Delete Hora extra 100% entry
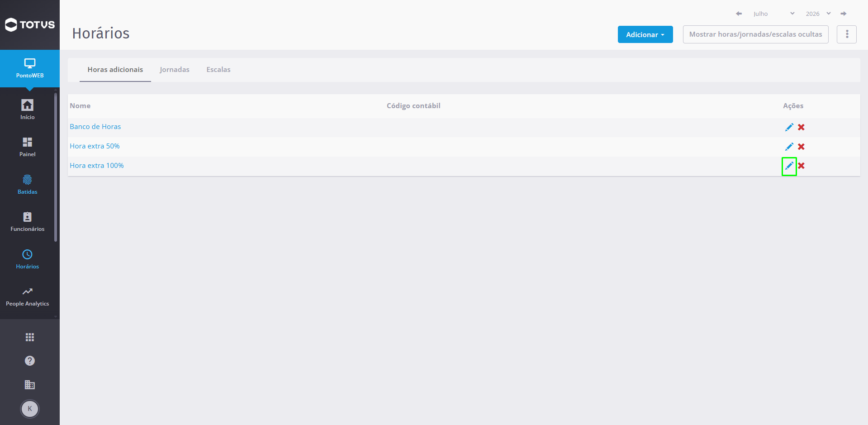The height and width of the screenshot is (425, 868). point(801,166)
